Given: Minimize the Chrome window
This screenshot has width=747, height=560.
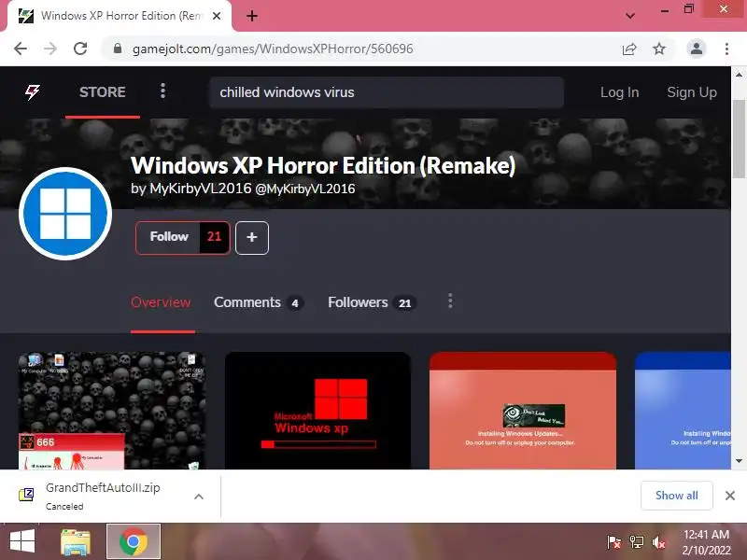Looking at the screenshot, I should (x=665, y=10).
